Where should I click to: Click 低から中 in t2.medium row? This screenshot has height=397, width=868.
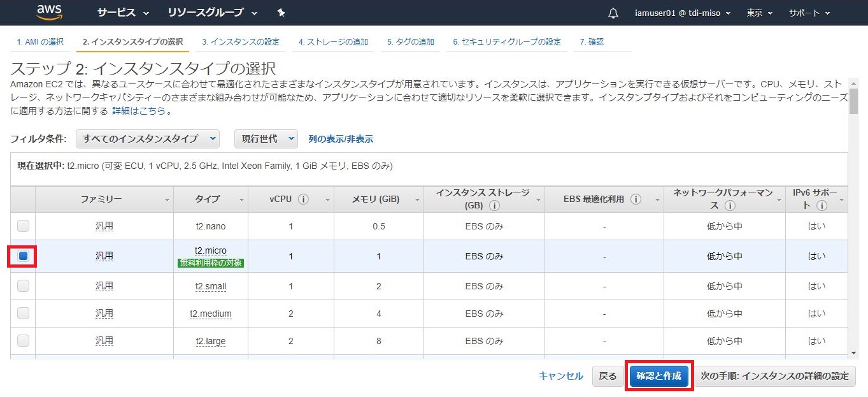point(725,314)
